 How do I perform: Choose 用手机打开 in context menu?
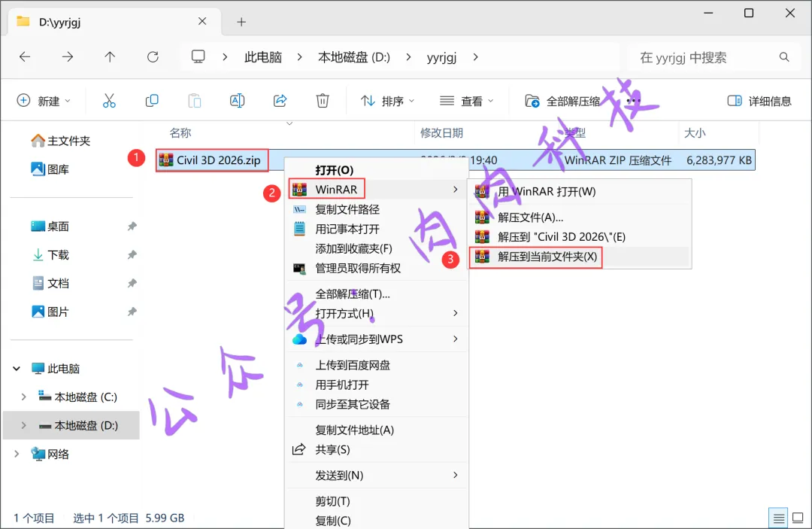tap(377, 385)
